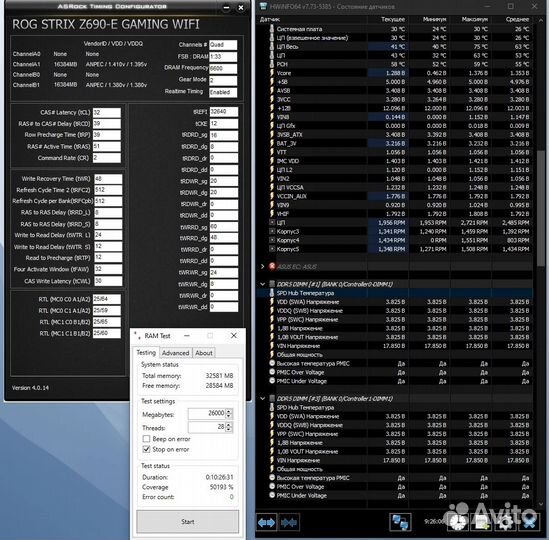Click the DRAM Frequency value field
549x540 pixels.
(223, 68)
